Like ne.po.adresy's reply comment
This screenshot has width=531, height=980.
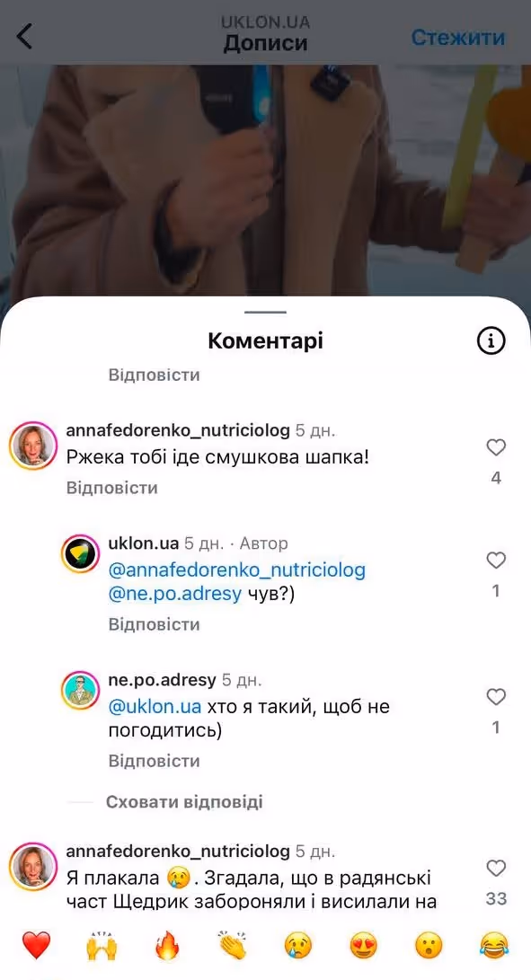point(496,696)
